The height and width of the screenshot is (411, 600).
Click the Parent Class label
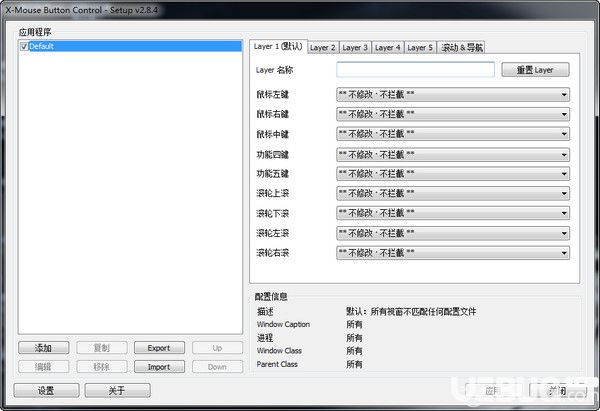pyautogui.click(x=277, y=364)
